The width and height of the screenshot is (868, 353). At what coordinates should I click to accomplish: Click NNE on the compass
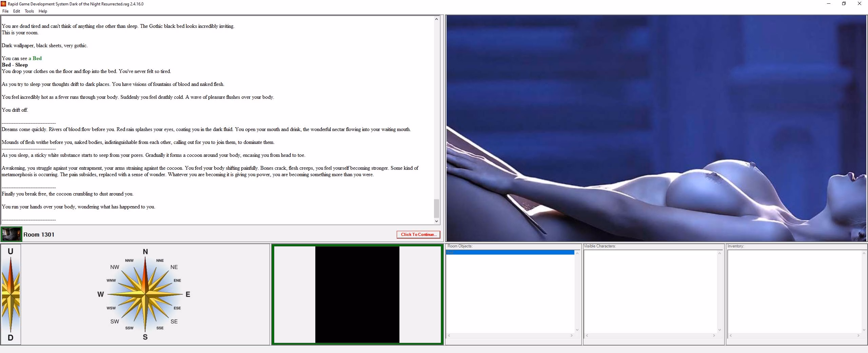click(x=160, y=261)
